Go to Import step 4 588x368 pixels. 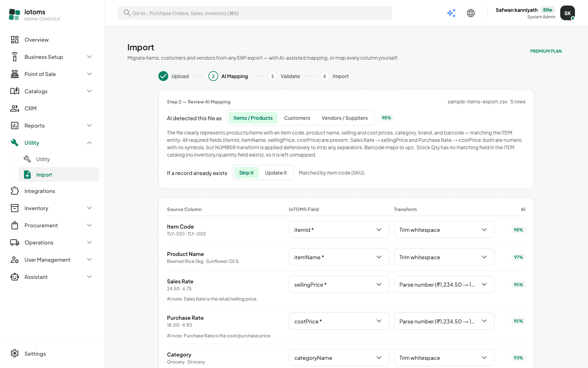tap(334, 76)
